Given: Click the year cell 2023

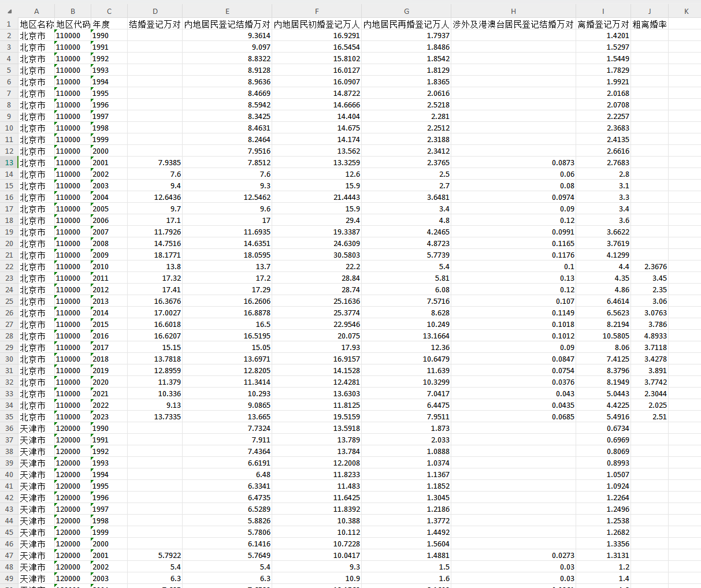Looking at the screenshot, I should coord(109,416).
